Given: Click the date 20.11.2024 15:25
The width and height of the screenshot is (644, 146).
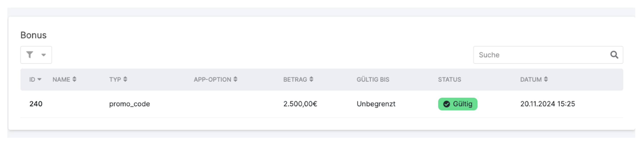Looking at the screenshot, I should tap(548, 104).
